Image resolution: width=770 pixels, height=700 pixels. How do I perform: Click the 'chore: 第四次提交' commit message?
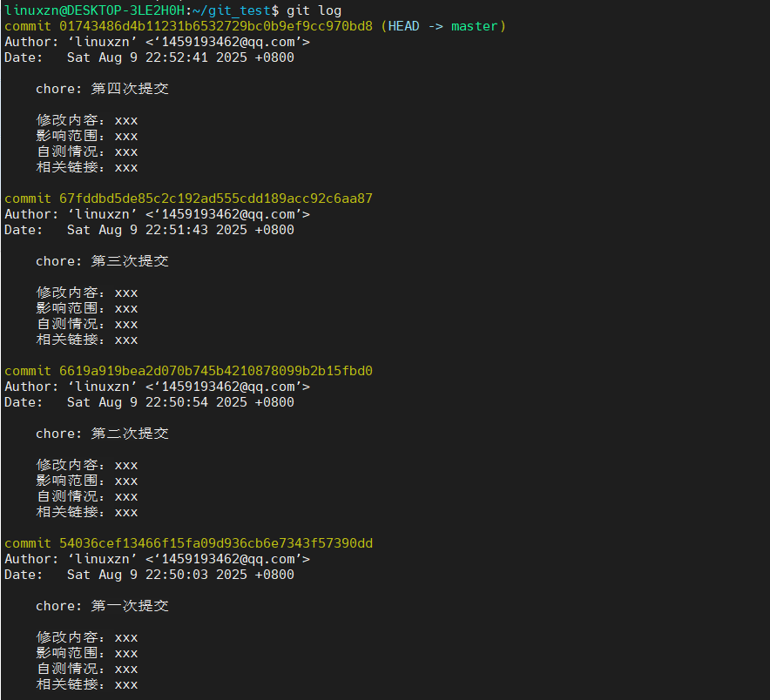tap(102, 89)
